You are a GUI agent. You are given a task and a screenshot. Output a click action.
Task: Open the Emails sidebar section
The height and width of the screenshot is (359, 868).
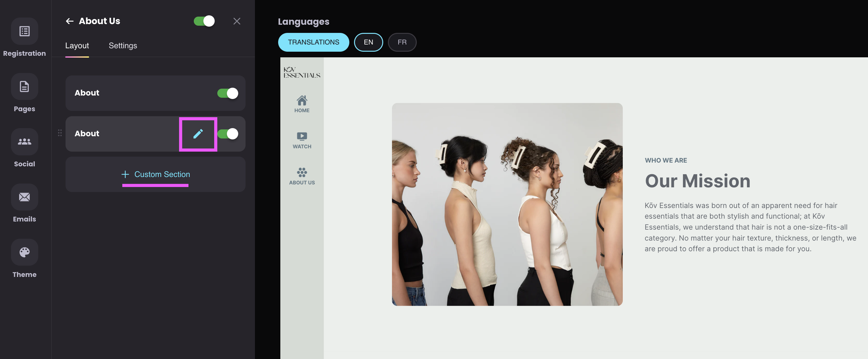24,203
